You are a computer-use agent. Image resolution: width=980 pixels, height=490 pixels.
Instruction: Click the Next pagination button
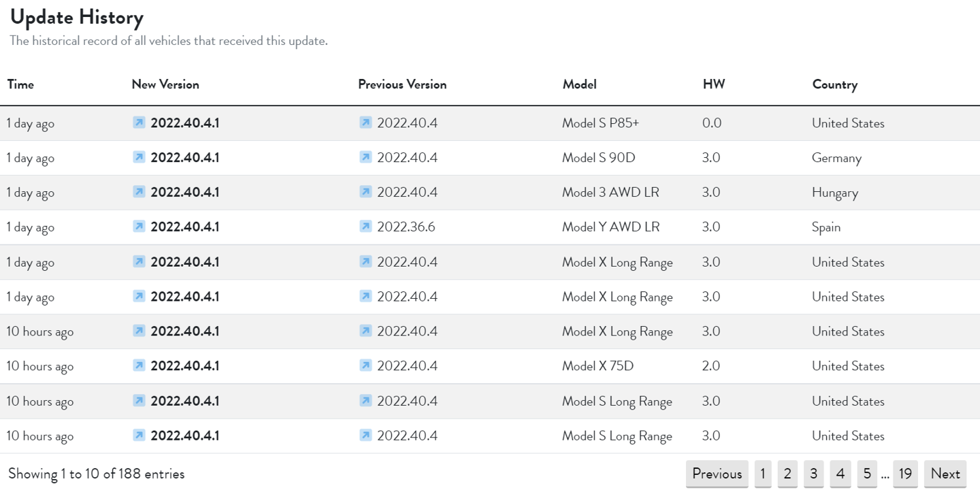[x=945, y=474]
